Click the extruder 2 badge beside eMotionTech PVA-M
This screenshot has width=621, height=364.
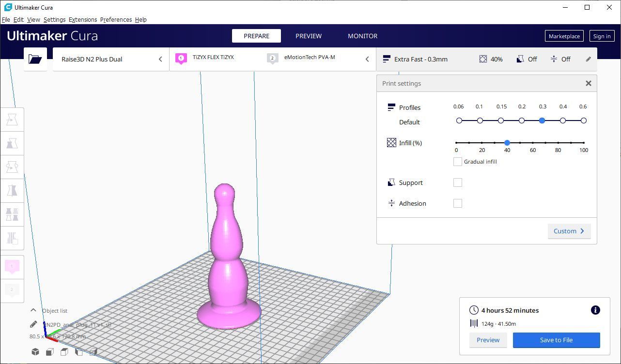click(x=272, y=59)
